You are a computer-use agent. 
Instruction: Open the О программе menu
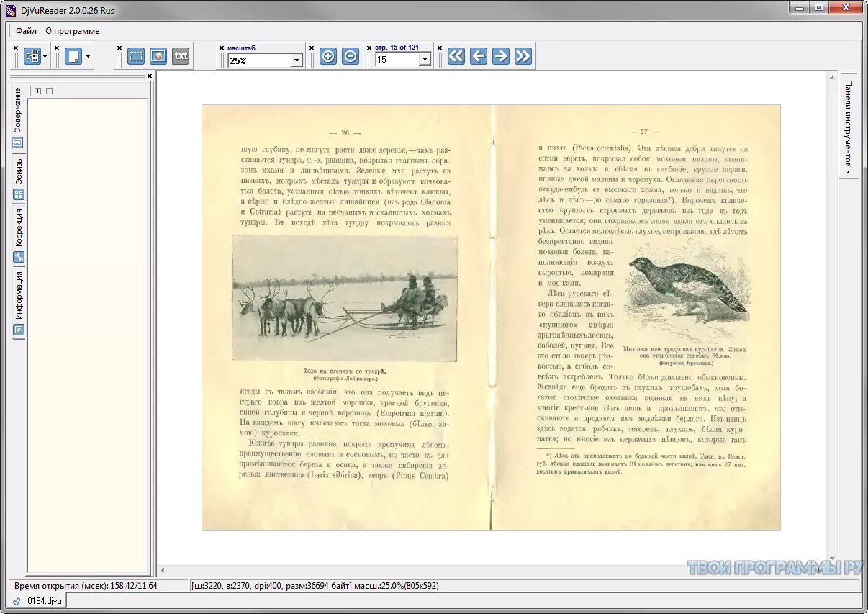[73, 31]
